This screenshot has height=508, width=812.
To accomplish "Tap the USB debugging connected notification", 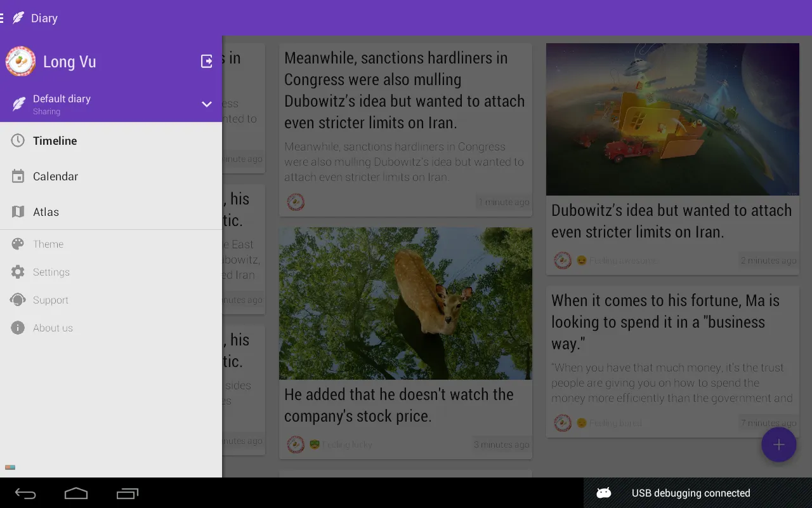I will tap(690, 493).
